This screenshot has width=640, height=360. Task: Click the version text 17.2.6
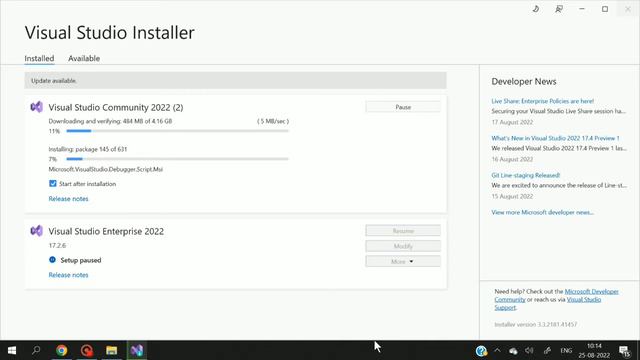pos(57,245)
